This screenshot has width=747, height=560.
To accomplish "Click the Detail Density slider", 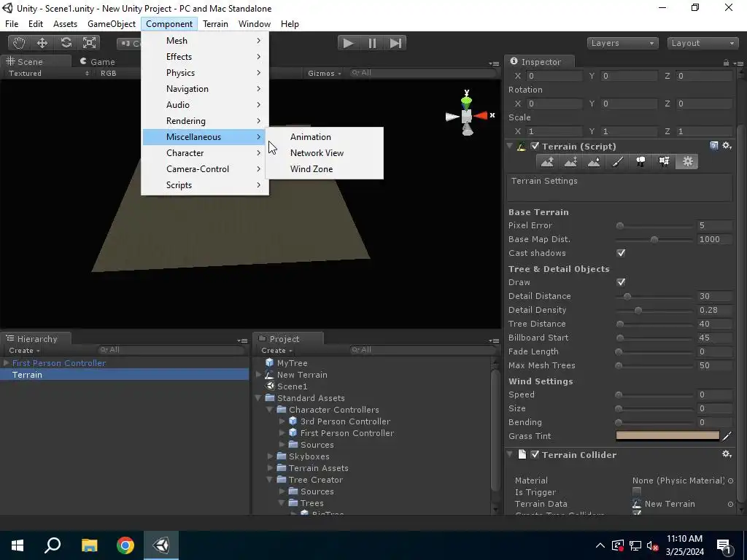I will pyautogui.click(x=654, y=310).
